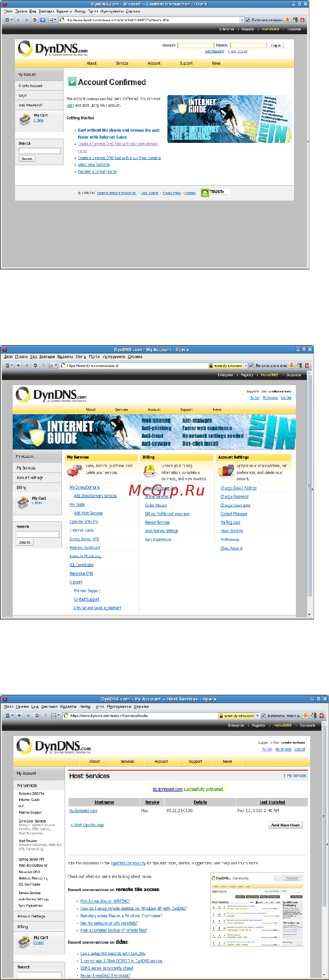The image size is (329, 980).
Task: Open Change Password link in Account Settings
Action: pos(234,497)
